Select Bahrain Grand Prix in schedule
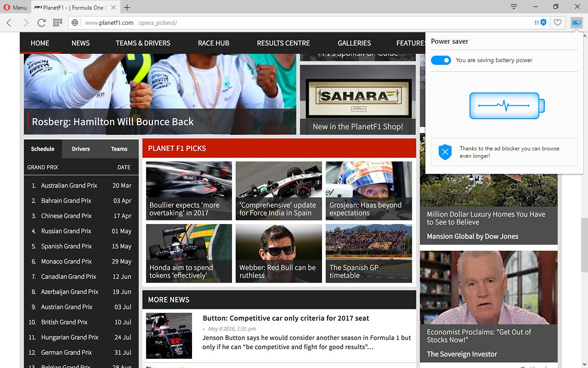This screenshot has width=588, height=368. tap(81, 201)
